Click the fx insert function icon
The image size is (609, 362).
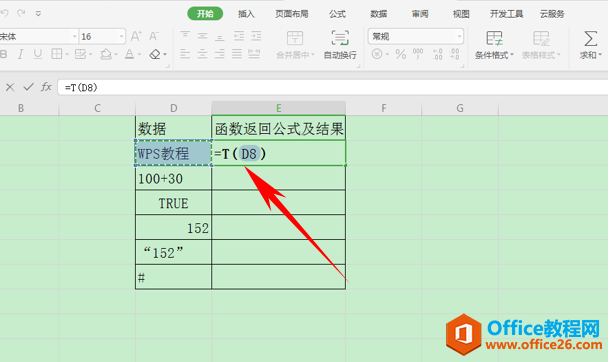[x=46, y=87]
